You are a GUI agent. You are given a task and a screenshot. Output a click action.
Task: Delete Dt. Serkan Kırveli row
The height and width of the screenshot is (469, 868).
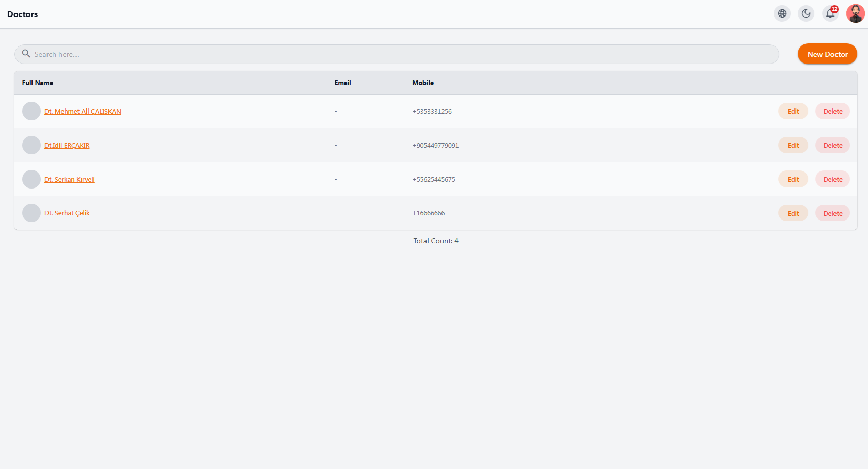832,179
